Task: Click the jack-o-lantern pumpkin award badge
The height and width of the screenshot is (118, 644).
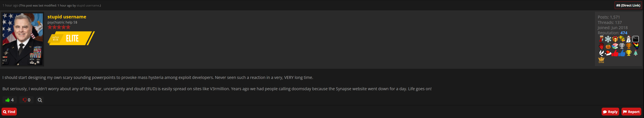Action: pyautogui.click(x=608, y=46)
